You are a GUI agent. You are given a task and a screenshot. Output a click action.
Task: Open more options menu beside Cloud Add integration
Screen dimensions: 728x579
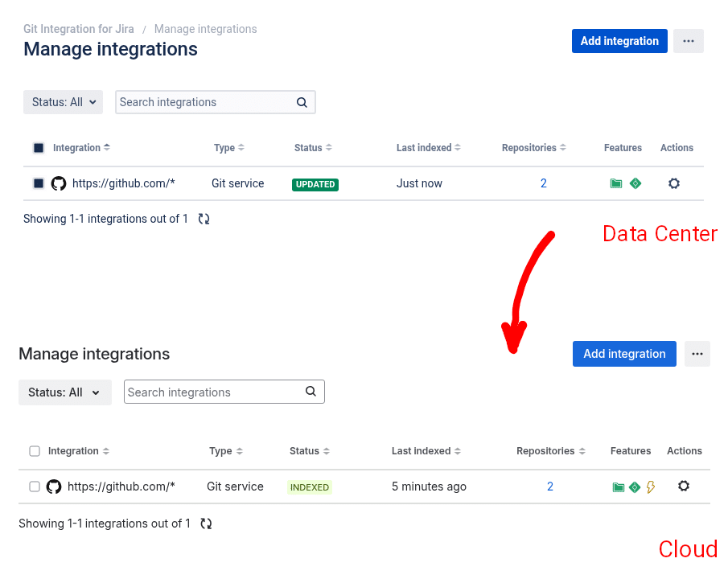click(x=697, y=354)
